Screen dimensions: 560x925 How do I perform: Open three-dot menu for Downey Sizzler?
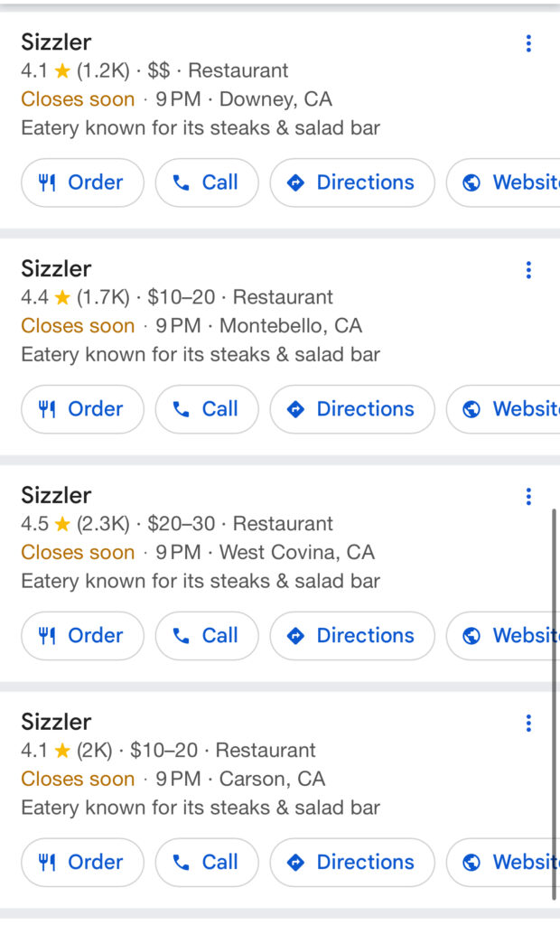tap(528, 42)
